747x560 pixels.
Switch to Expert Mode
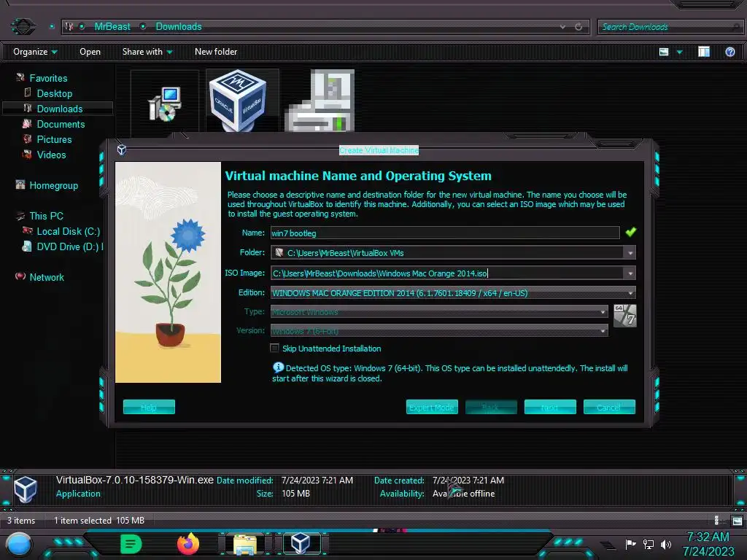tap(432, 407)
